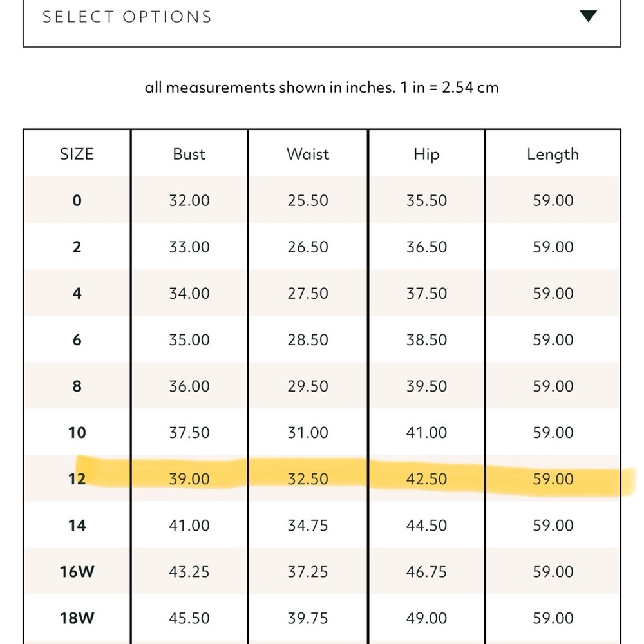
Task: Click the 25.50 waist value for size 0
Action: click(308, 200)
